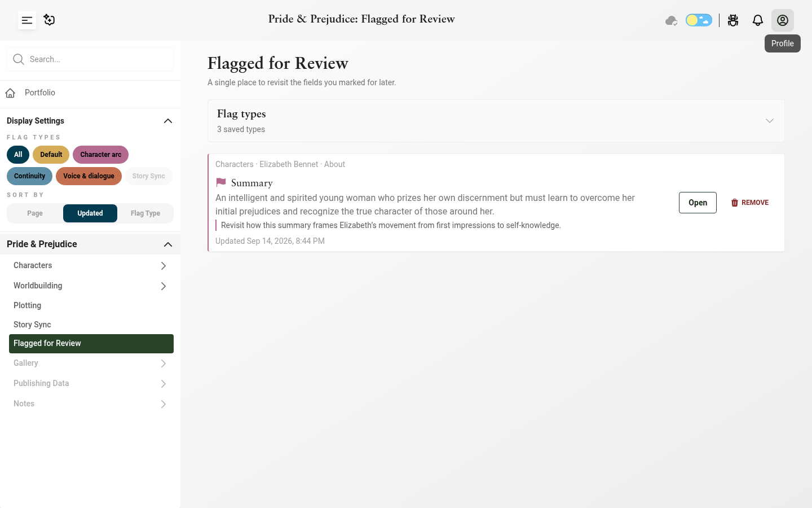This screenshot has height=508, width=812.
Task: Toggle the Continuity flag type filter
Action: coord(29,176)
